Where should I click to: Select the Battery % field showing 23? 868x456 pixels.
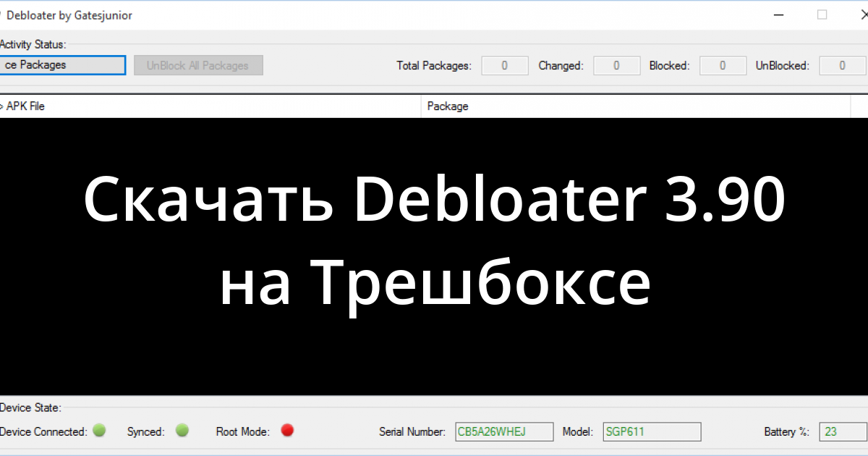(x=842, y=432)
